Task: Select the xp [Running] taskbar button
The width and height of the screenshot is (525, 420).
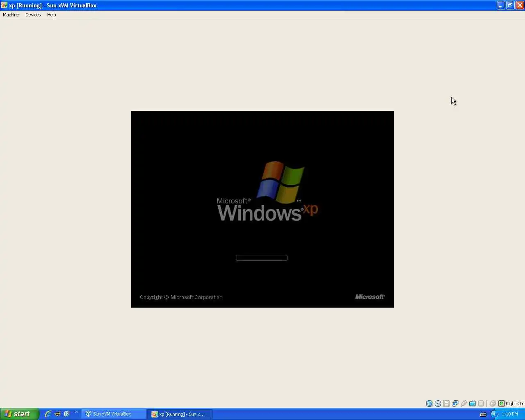Action: [180, 414]
